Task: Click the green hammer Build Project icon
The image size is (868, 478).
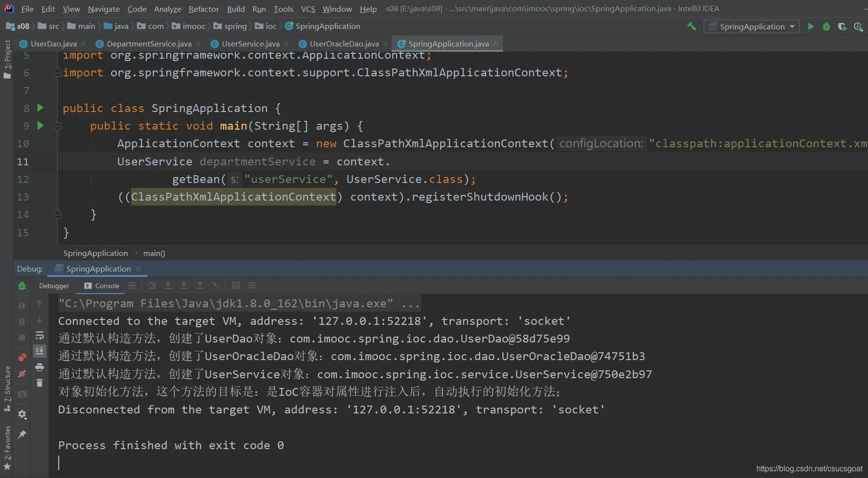Action: pos(691,26)
